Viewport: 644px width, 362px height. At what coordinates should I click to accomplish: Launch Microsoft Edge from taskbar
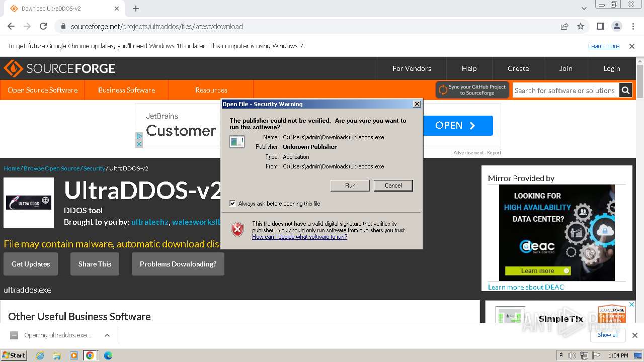click(108, 355)
